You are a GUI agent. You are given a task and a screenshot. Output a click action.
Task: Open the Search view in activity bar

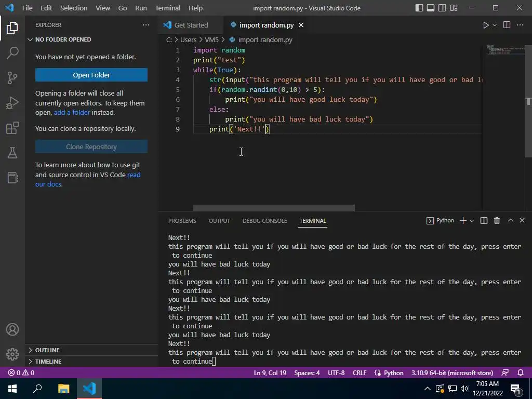12,53
